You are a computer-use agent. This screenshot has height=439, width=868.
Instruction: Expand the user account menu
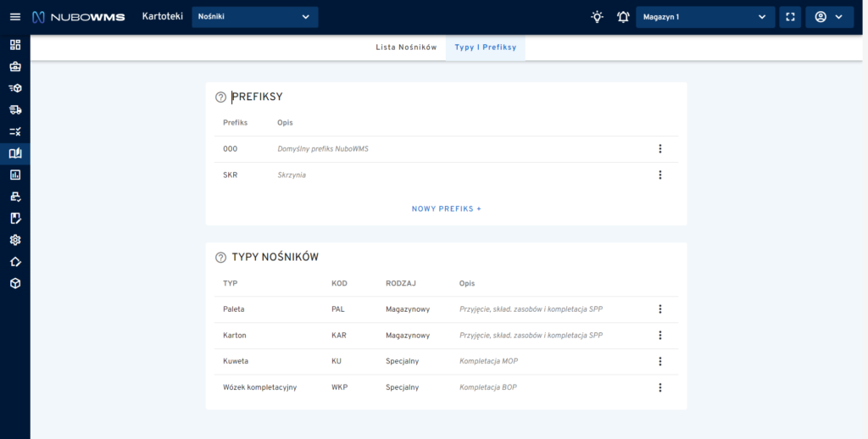pos(829,17)
